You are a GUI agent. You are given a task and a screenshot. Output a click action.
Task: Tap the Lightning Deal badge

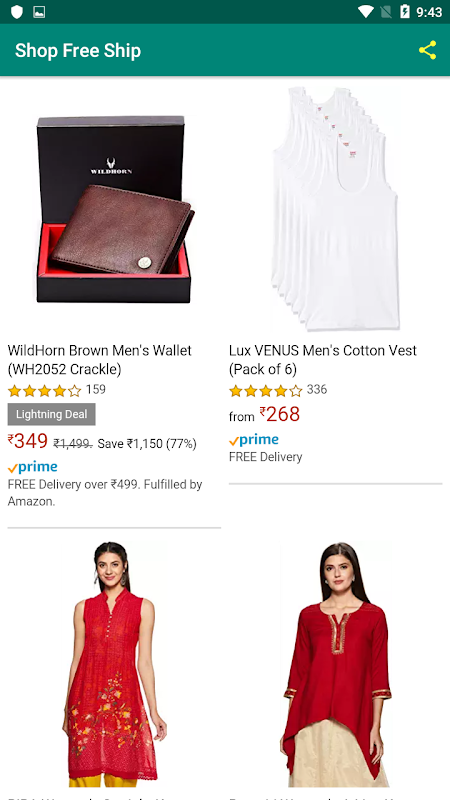click(x=52, y=414)
